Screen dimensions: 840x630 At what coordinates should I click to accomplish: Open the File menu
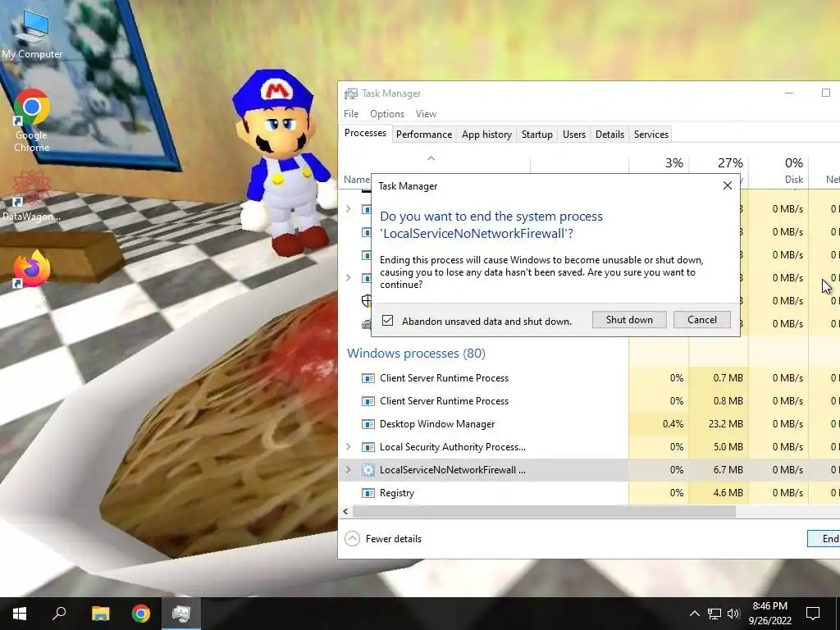point(351,113)
